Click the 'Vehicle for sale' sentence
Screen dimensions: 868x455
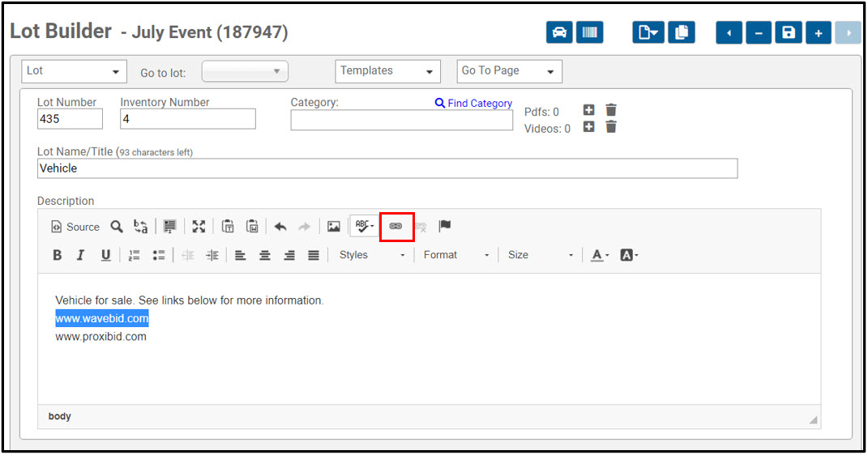pos(190,300)
